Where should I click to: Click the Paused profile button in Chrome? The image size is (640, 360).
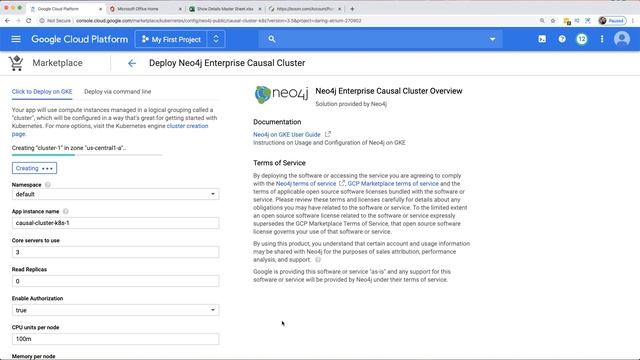pos(612,20)
